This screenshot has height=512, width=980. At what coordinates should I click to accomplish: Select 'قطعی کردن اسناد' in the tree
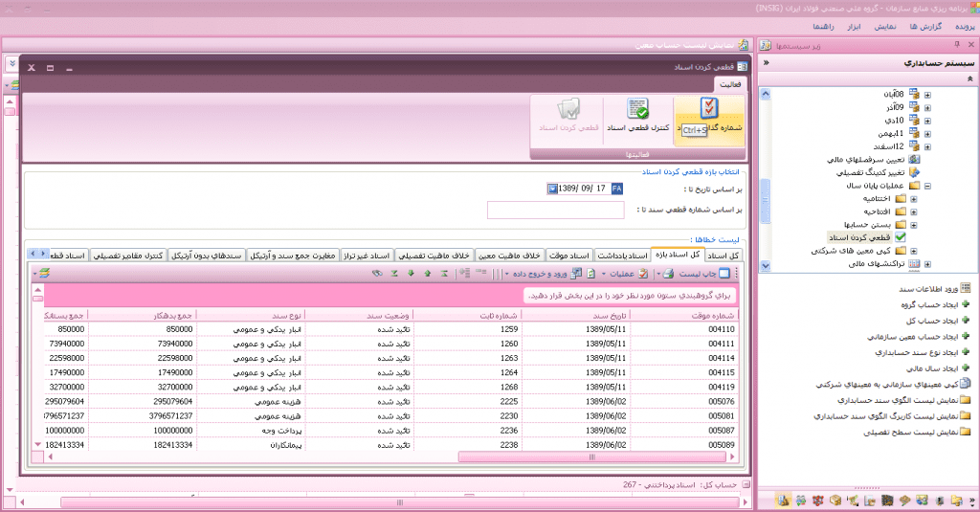(863, 235)
